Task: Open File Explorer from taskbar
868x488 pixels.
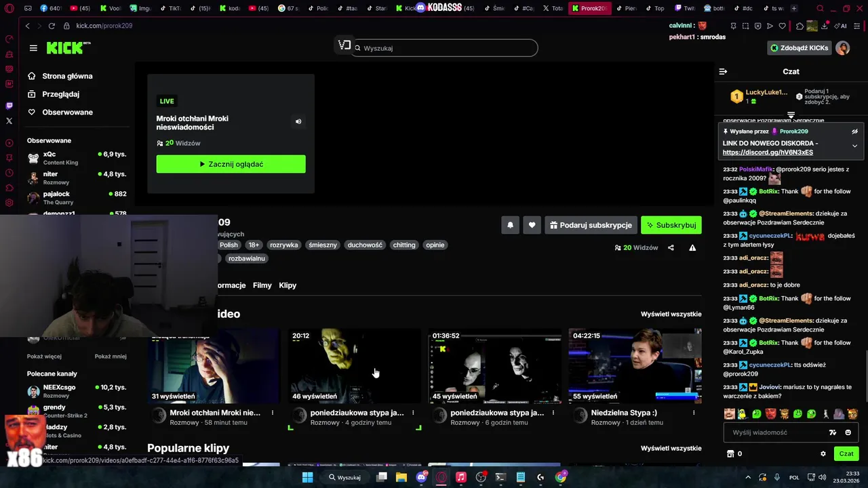Action: (x=401, y=477)
